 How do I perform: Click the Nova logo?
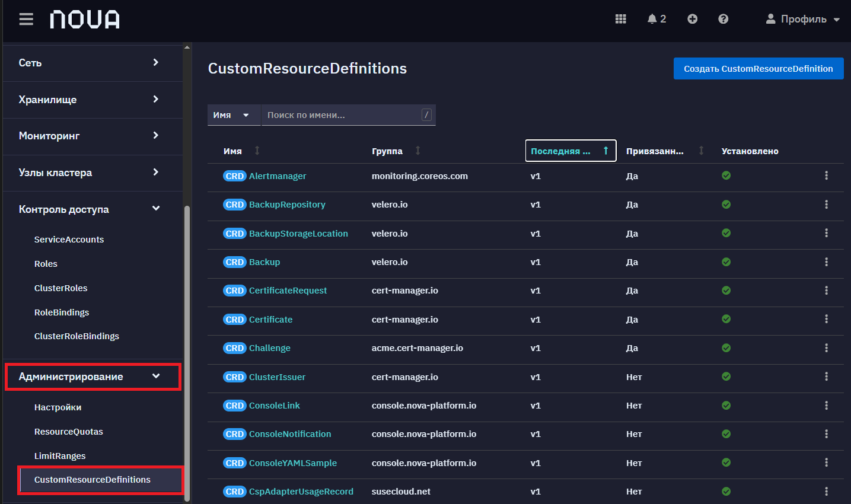coord(85,20)
